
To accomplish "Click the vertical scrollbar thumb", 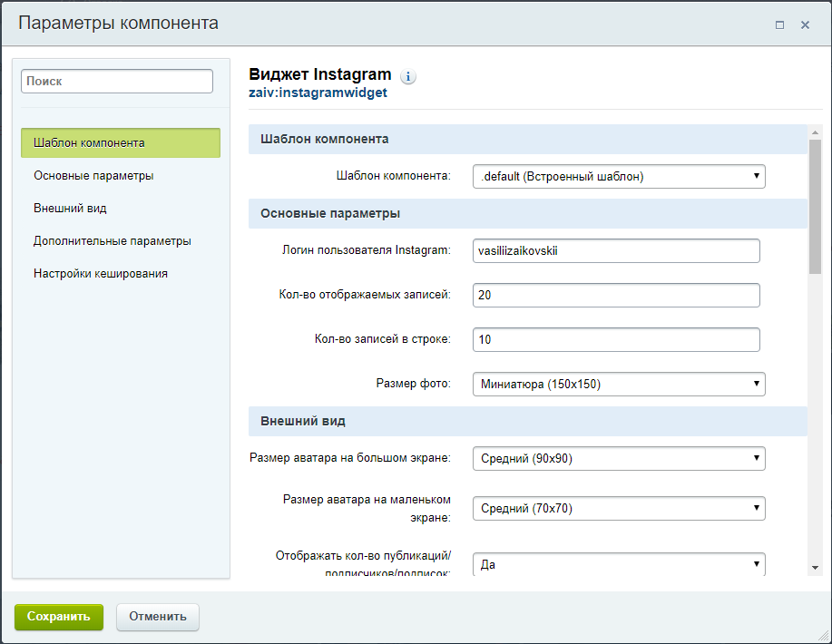I will (x=815, y=204).
